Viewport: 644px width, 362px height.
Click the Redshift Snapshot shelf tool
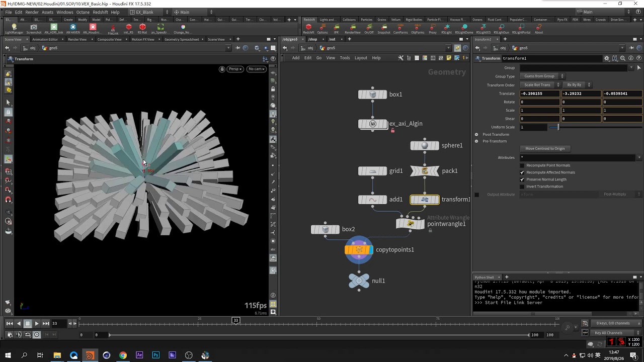pos(384,28)
